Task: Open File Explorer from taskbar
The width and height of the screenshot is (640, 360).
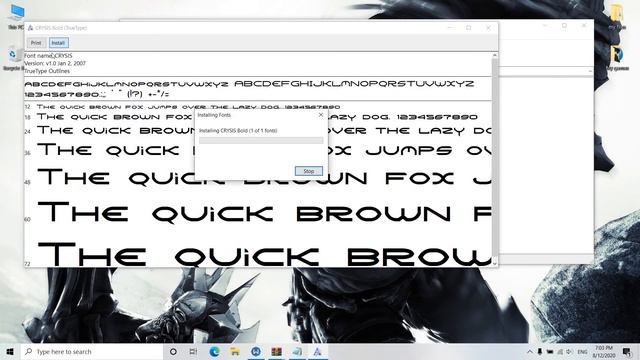Action: coord(235,351)
